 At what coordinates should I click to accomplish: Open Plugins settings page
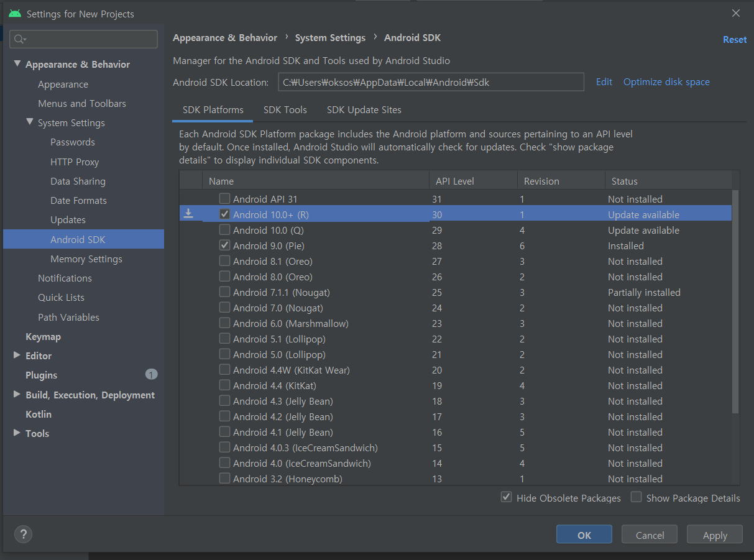[41, 375]
